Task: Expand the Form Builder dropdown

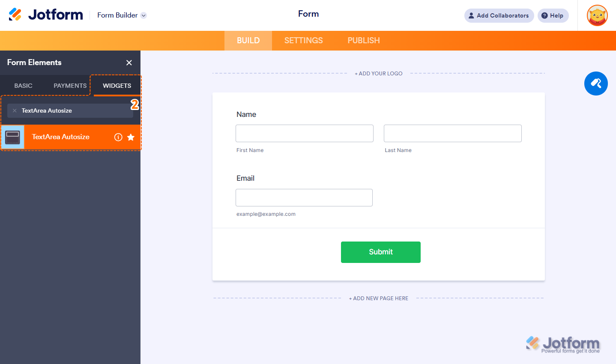Action: [144, 15]
